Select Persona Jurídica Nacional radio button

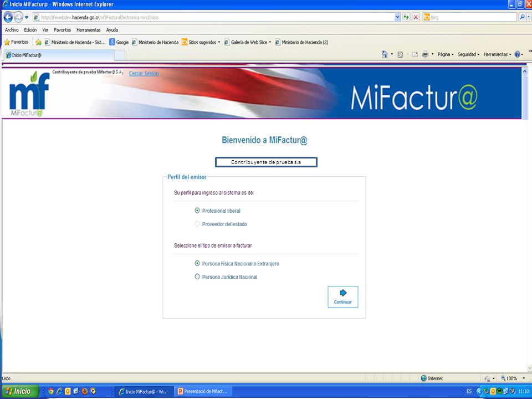[x=197, y=277]
